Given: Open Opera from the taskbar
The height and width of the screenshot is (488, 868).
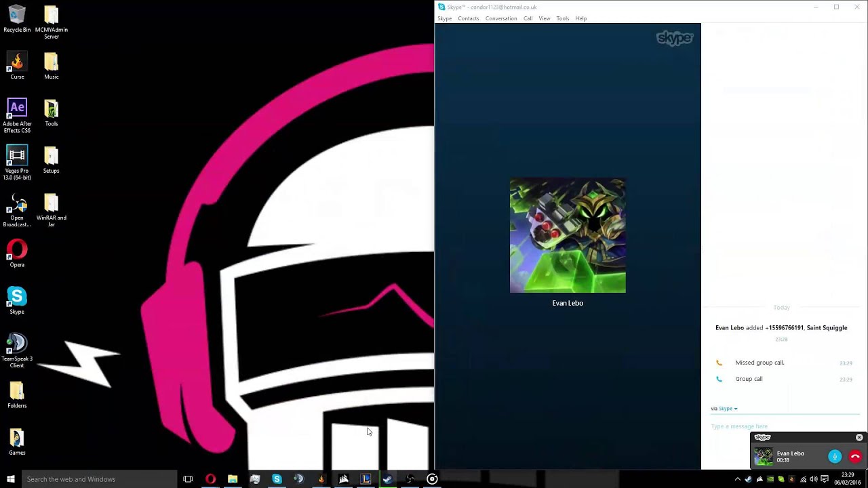Looking at the screenshot, I should coord(210,479).
